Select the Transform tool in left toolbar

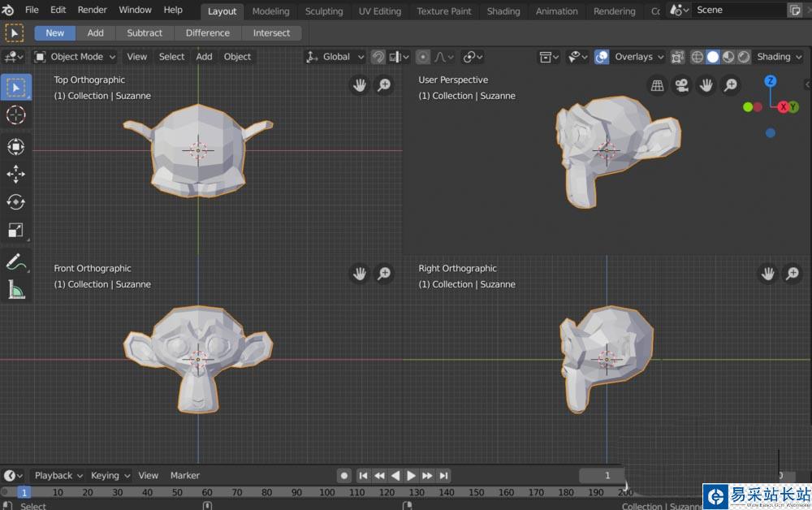tap(15, 147)
